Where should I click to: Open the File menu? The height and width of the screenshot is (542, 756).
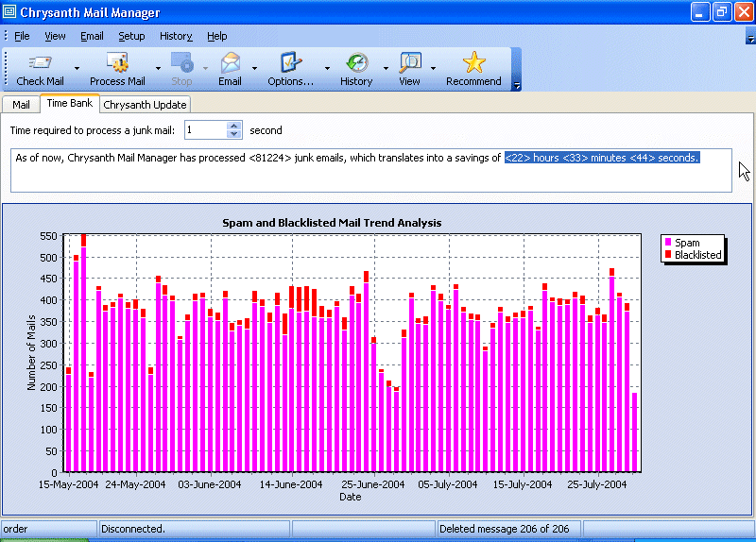tap(22, 36)
